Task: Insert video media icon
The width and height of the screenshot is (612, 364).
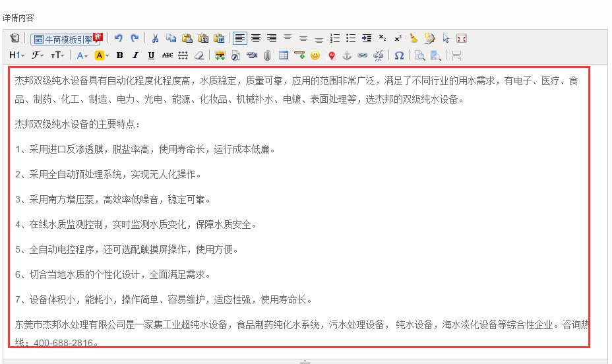Action: coord(252,55)
